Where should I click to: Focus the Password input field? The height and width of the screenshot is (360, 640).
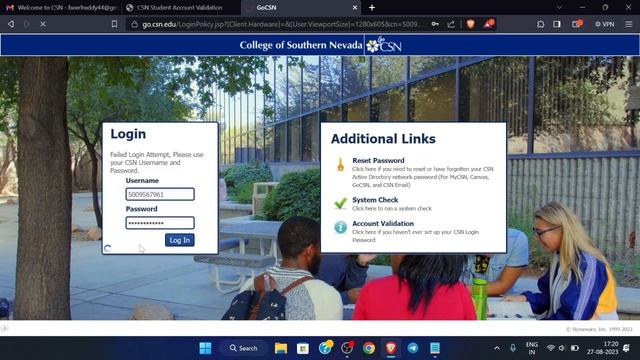pyautogui.click(x=160, y=223)
